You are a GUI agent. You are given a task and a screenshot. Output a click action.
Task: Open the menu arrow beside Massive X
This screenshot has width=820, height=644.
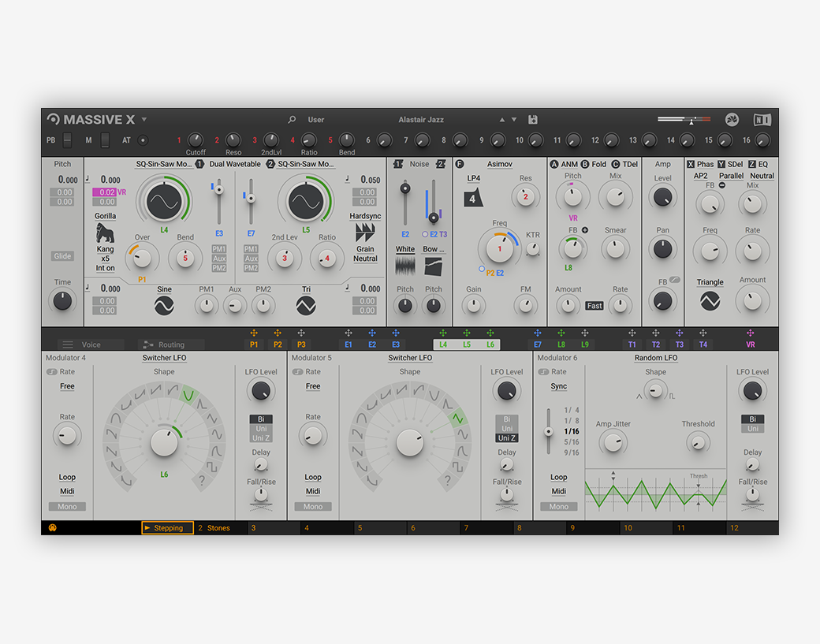click(x=143, y=120)
